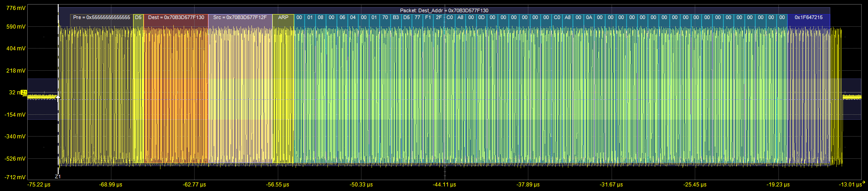
Task: Select the 0x1F647215 checksum field
Action: click(x=808, y=18)
